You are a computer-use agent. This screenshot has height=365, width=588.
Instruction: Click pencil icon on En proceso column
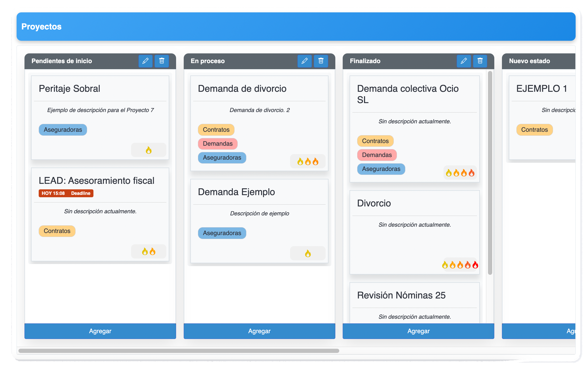click(305, 61)
